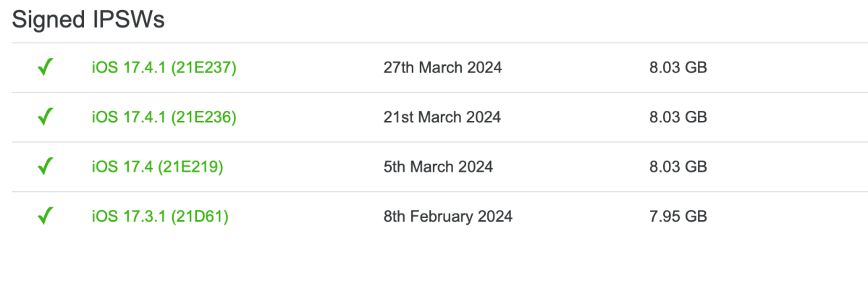This screenshot has height=302, width=868.
Task: Click the 21D61 build number in parentheses
Action: pyautogui.click(x=200, y=216)
